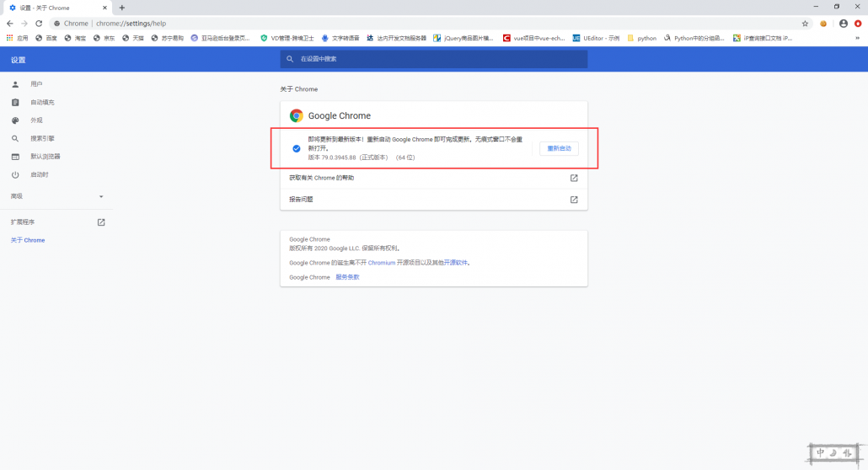Open the 达内开发文档服务器 bookmark

[396, 38]
